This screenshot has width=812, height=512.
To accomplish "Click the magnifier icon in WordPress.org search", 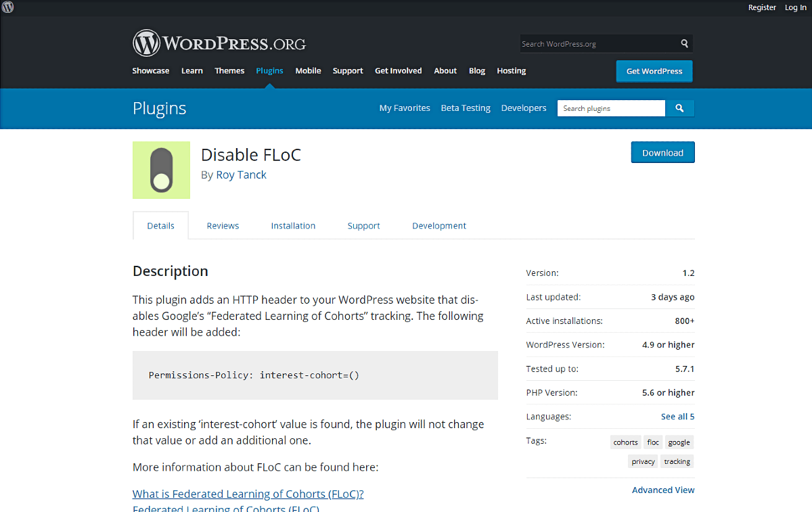I will 684,44.
